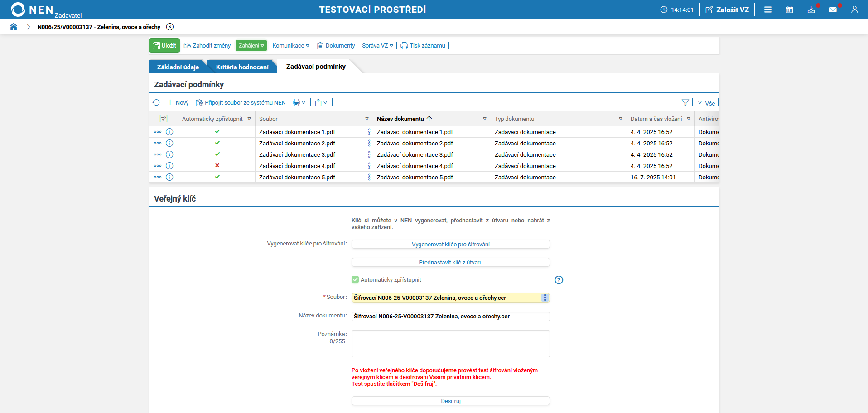Viewport: 868px width, 413px height.
Task: Open filter arrow for Soubor column
Action: tap(367, 119)
